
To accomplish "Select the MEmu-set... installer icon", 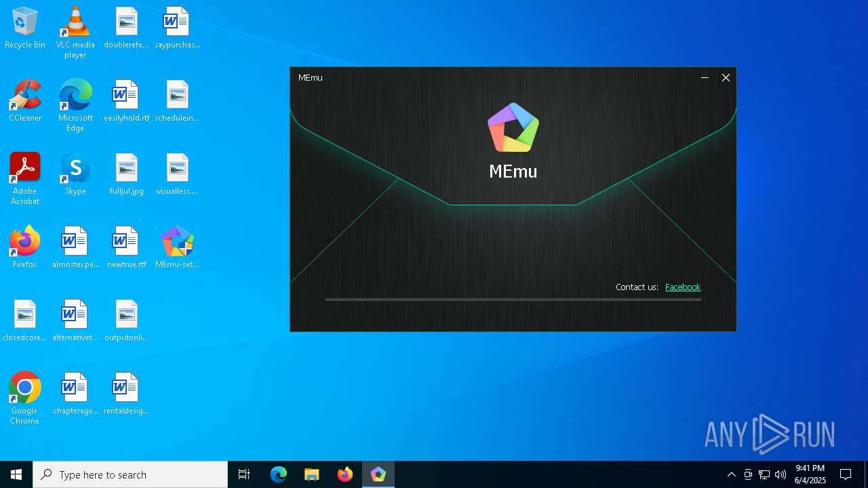I will pos(177,248).
